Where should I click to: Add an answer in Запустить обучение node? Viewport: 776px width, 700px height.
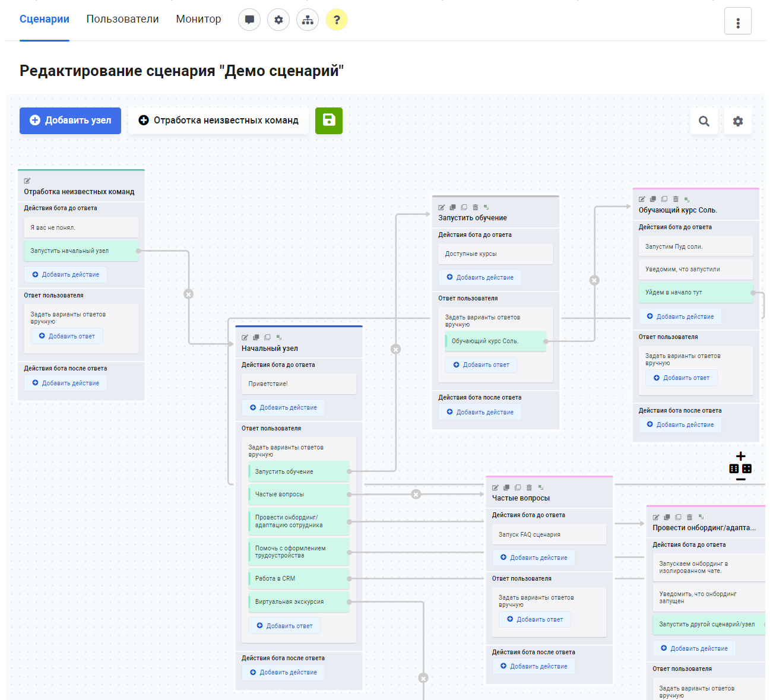pos(481,365)
